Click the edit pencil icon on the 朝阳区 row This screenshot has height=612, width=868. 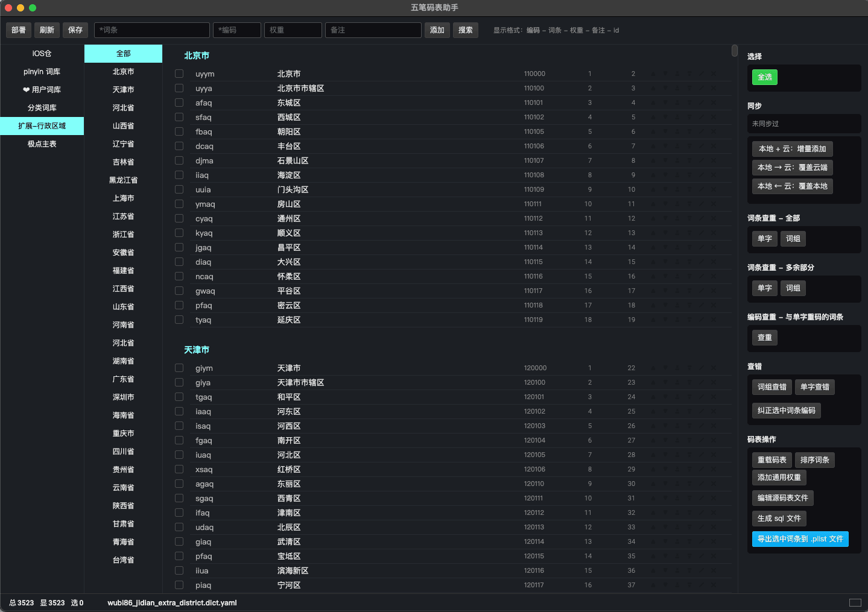coord(702,132)
